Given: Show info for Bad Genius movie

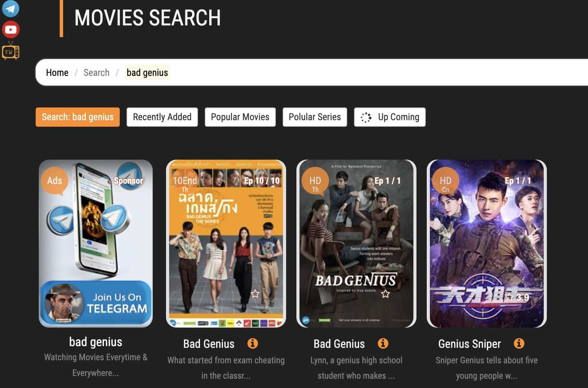Looking at the screenshot, I should (x=383, y=343).
